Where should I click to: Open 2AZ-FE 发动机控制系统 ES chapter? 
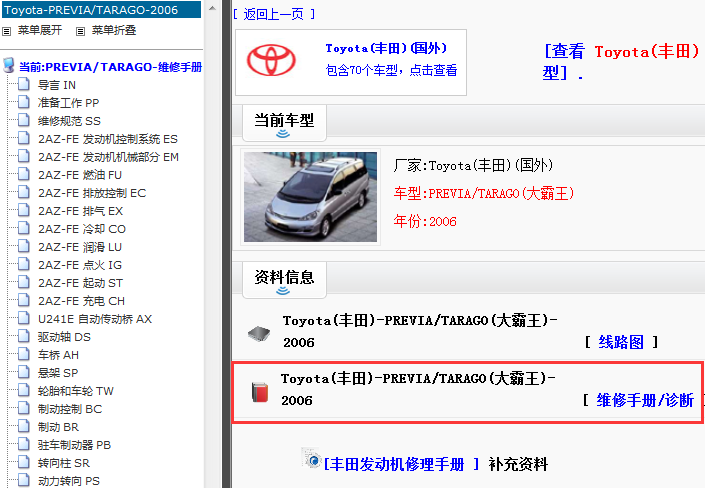pos(108,139)
